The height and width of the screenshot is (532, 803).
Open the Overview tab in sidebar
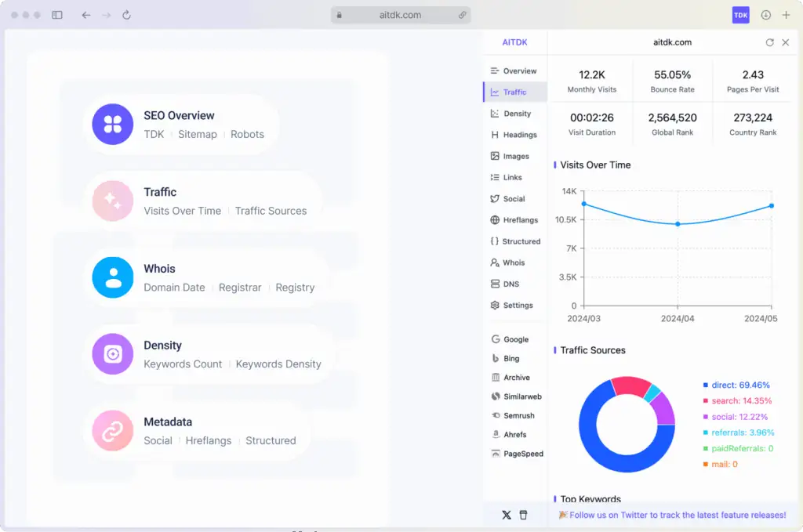[514, 71]
